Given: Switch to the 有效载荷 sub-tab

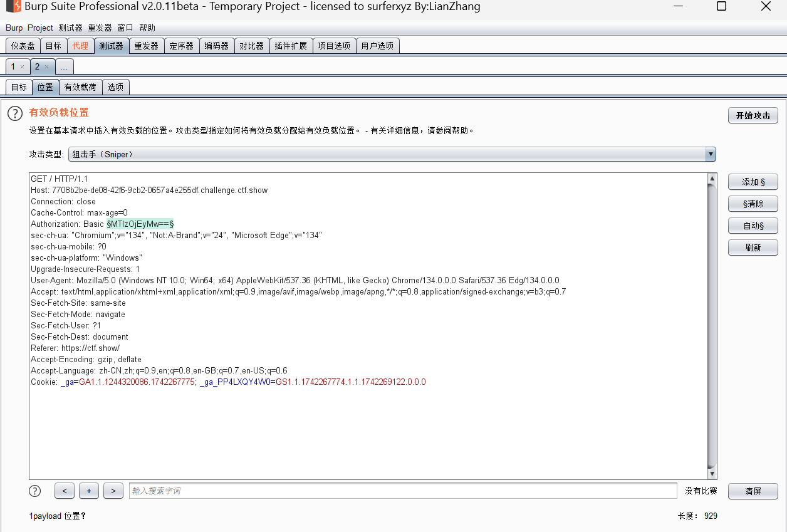Looking at the screenshot, I should pyautogui.click(x=80, y=87).
